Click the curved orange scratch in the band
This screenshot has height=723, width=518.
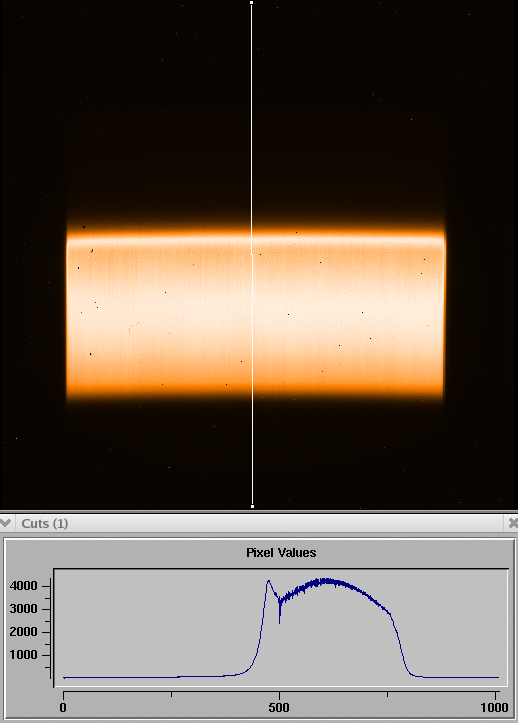tap(133, 328)
